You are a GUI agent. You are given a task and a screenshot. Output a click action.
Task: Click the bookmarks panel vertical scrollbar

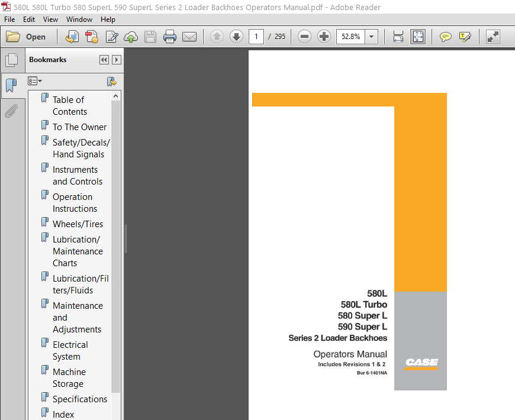pos(115,246)
